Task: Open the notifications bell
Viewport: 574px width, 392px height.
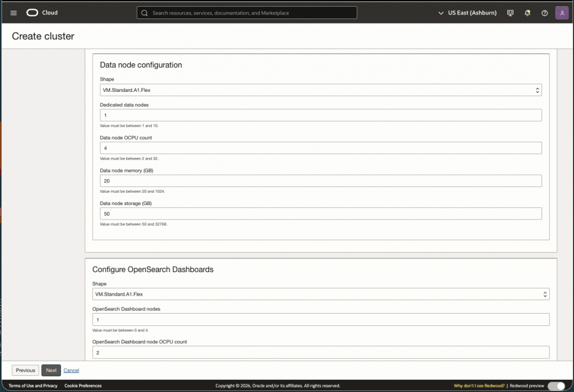Action: [527, 13]
